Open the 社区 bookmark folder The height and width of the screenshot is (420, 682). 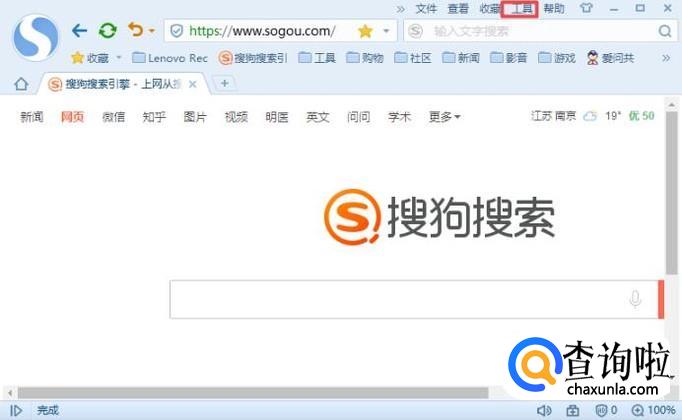tap(413, 58)
